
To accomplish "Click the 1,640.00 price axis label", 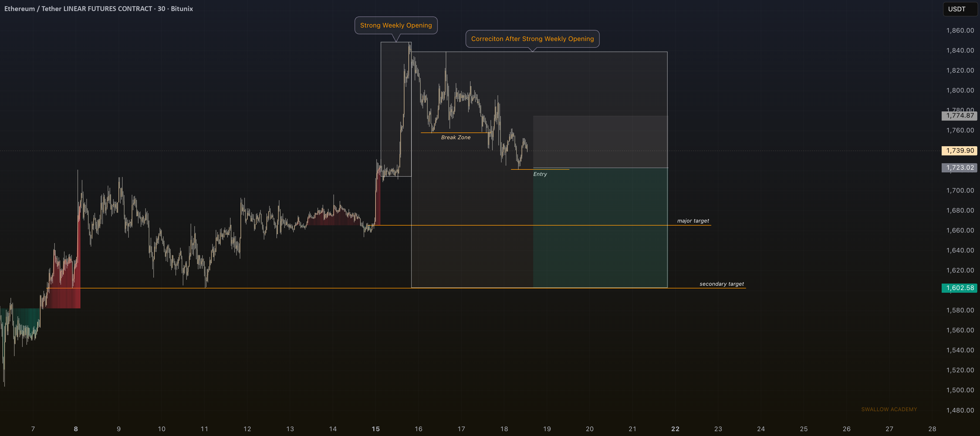I will [960, 250].
